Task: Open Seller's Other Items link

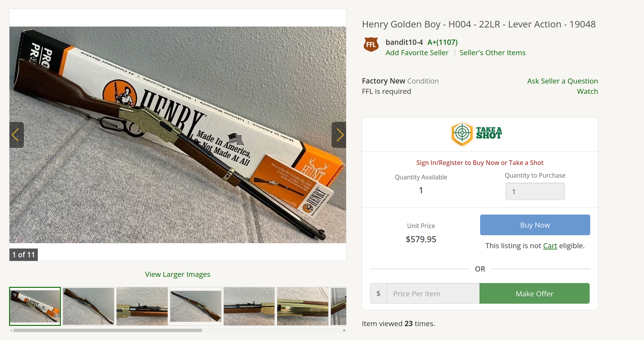Action: click(493, 53)
